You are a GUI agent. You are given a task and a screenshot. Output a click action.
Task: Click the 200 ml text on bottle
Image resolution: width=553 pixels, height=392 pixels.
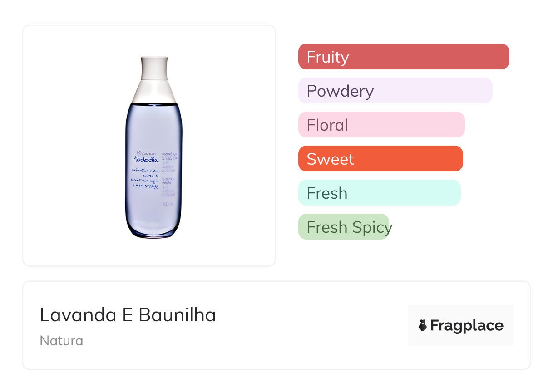(168, 205)
